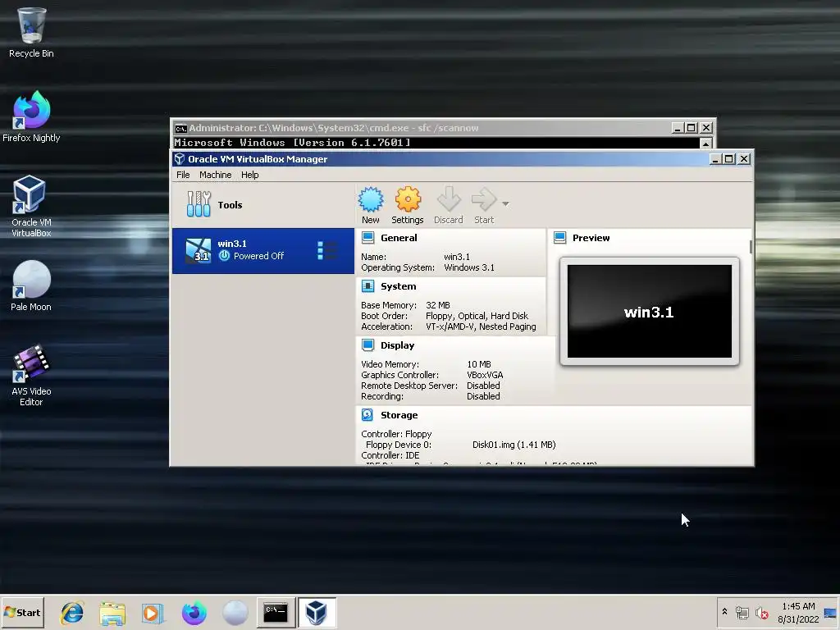Image resolution: width=840 pixels, height=630 pixels.
Task: Click the win3.1 preview thumbnail
Action: 650,311
